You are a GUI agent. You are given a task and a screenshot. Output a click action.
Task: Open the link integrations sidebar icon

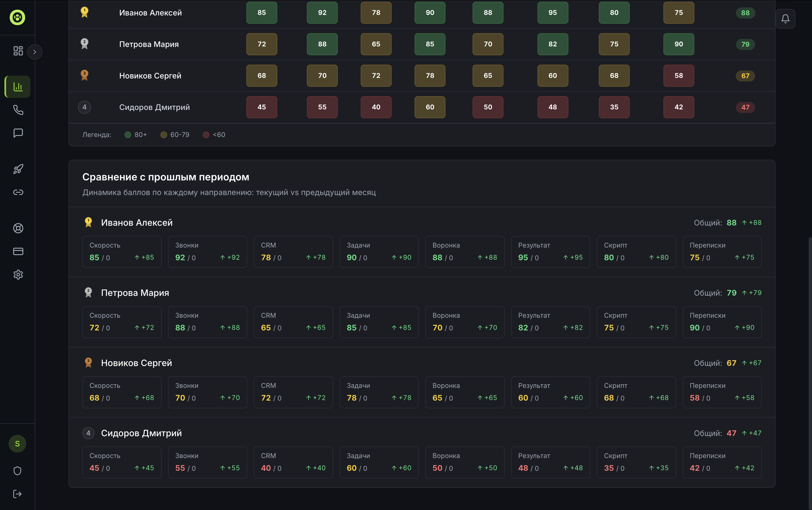coord(18,192)
